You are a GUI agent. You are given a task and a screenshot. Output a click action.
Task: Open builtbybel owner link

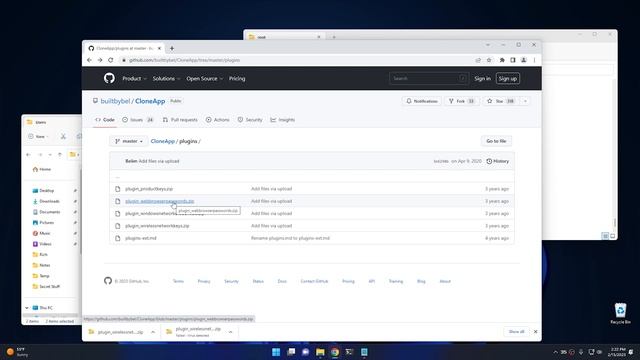tap(115, 101)
